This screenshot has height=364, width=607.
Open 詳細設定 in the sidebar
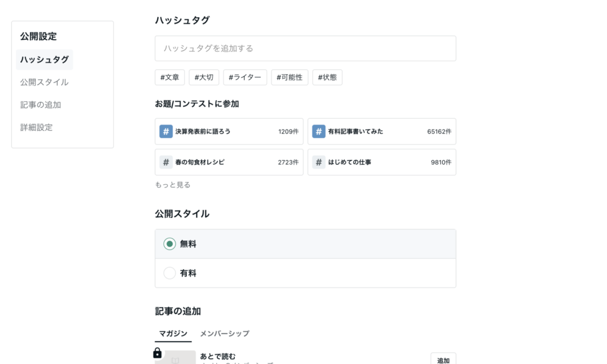(x=36, y=127)
